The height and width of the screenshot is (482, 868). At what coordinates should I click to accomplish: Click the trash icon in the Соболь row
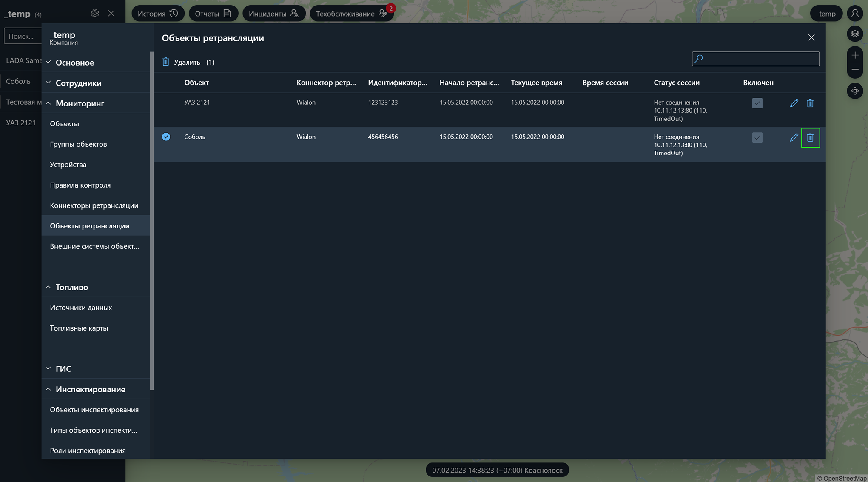tap(810, 137)
